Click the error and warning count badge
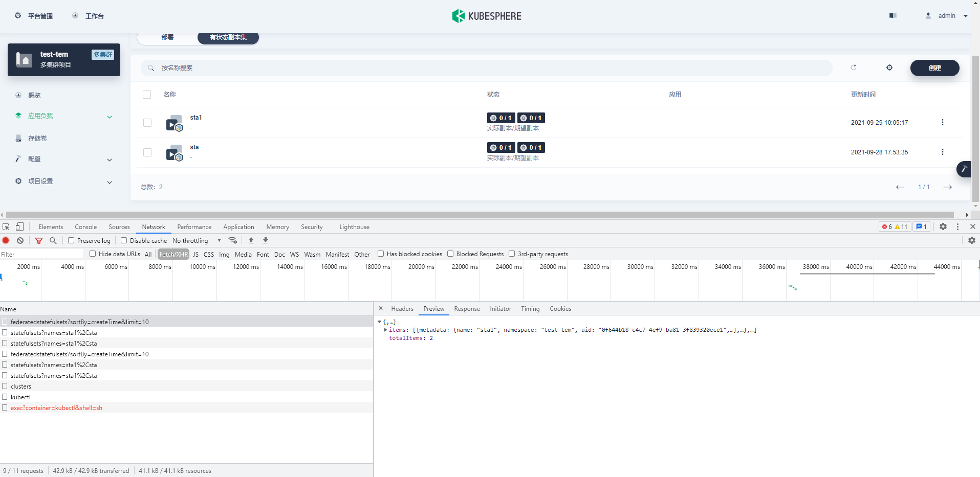 coord(895,226)
